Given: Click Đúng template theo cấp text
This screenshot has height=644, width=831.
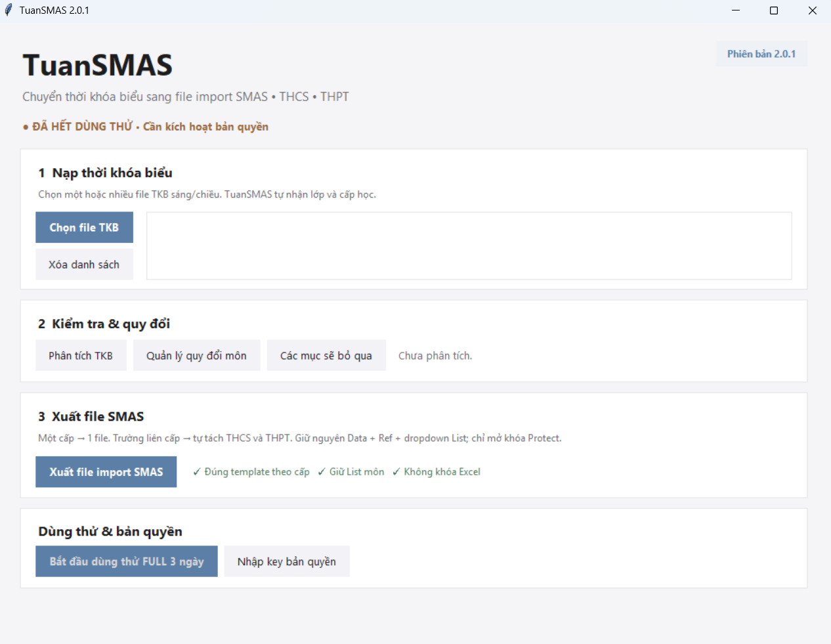Looking at the screenshot, I should pyautogui.click(x=251, y=471).
